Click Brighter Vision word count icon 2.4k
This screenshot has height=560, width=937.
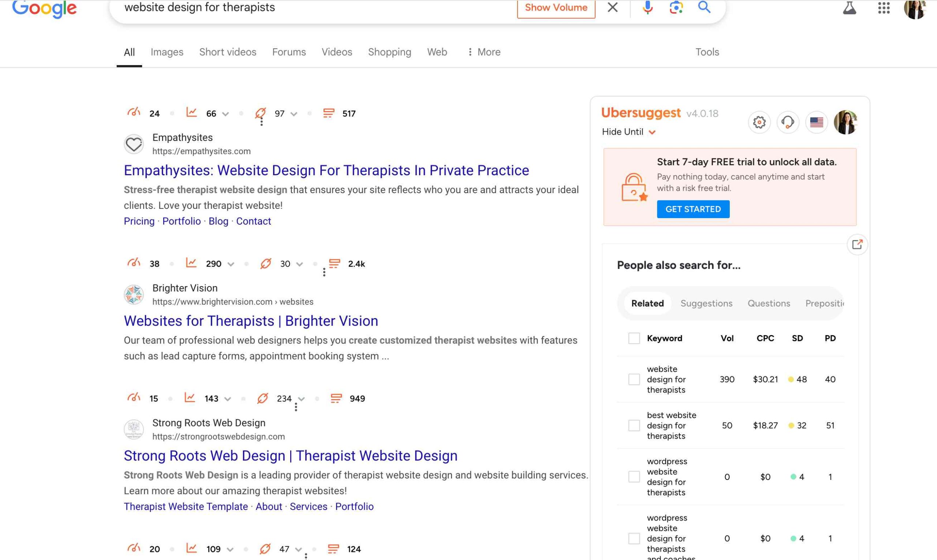point(335,263)
